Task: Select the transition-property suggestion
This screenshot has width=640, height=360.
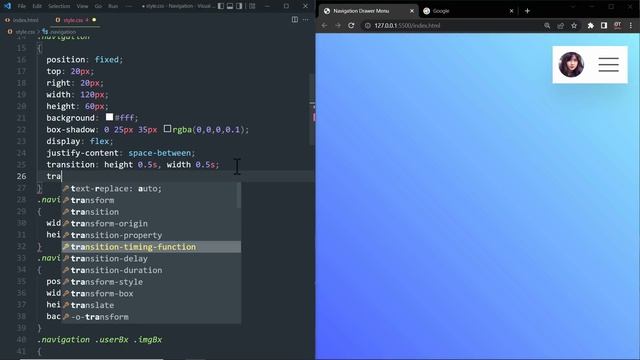Action: click(151, 235)
